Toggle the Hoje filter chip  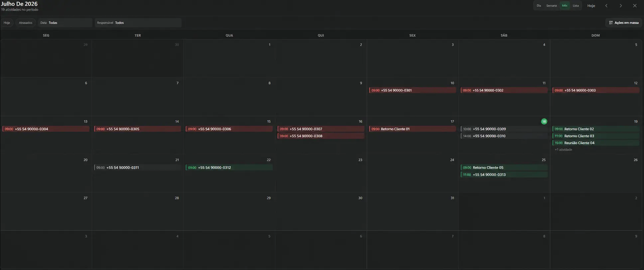tap(7, 23)
